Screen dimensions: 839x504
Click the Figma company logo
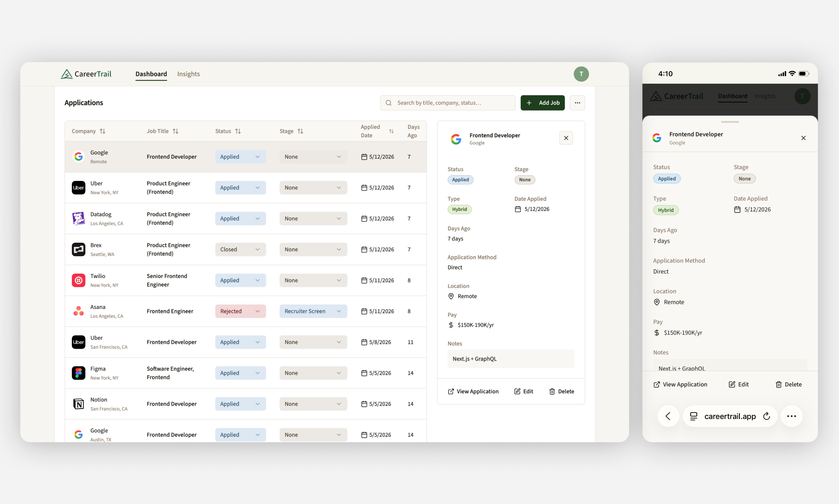coord(78,373)
